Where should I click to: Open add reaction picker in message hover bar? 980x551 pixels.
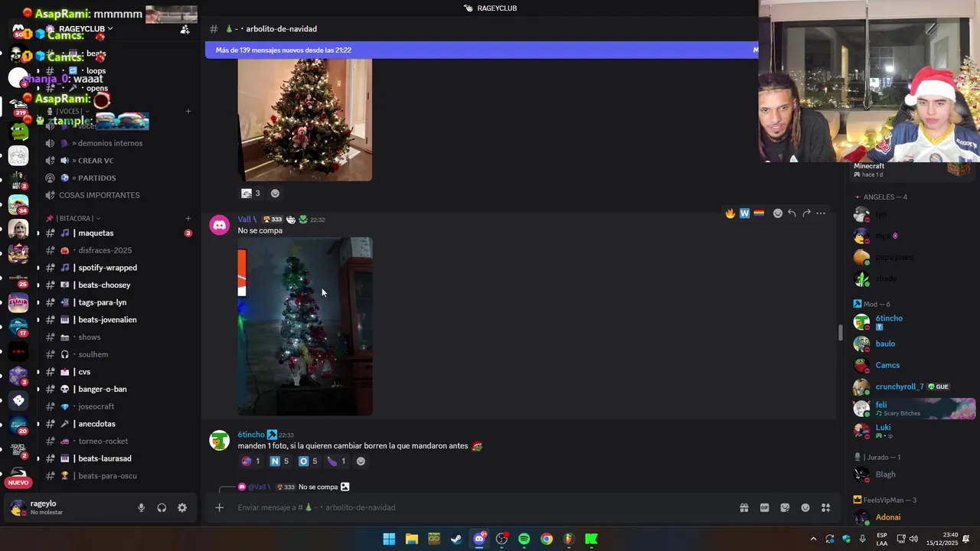(778, 214)
